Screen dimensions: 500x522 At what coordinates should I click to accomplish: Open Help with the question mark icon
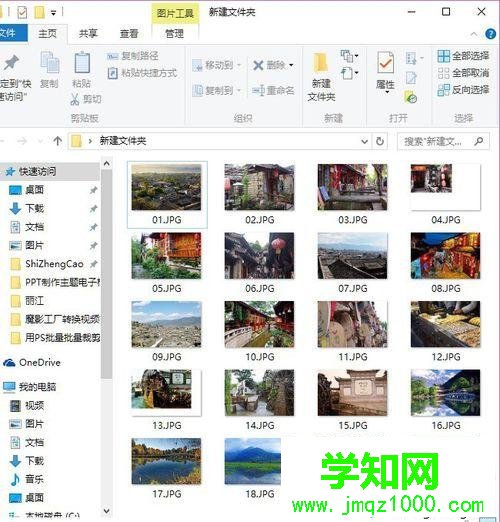(x=490, y=34)
